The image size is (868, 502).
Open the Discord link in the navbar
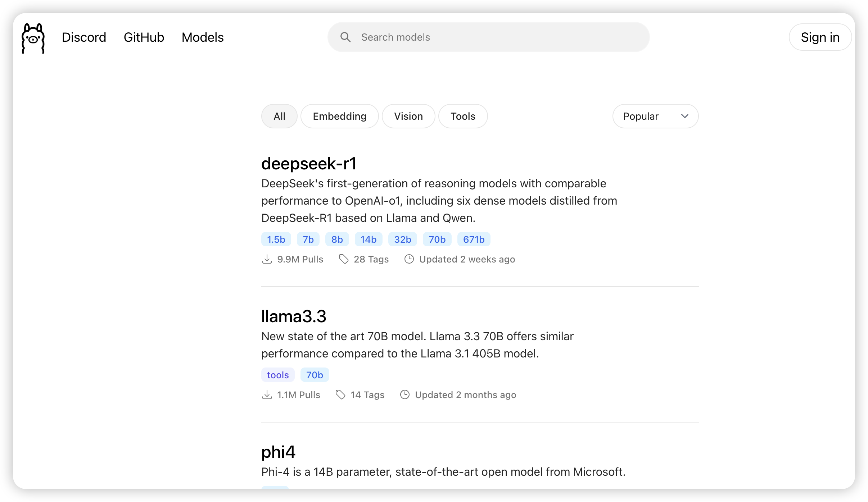(x=84, y=37)
